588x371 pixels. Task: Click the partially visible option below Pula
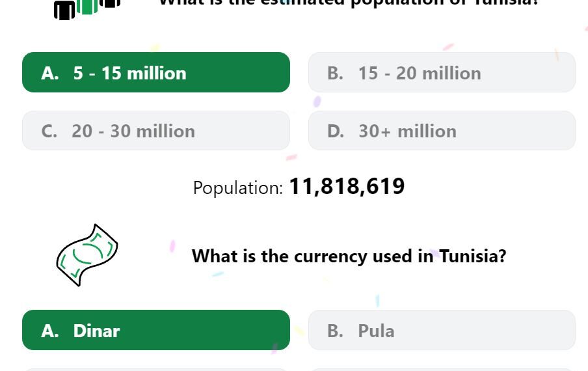442,370
